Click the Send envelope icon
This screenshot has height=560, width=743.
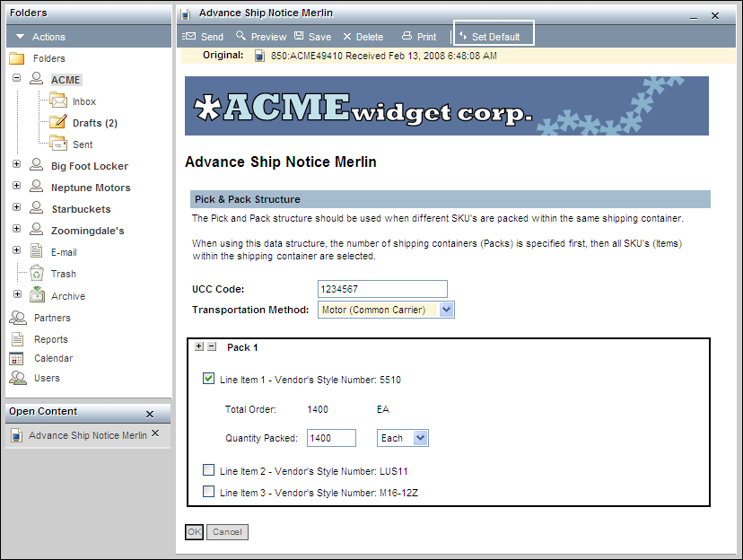(189, 36)
